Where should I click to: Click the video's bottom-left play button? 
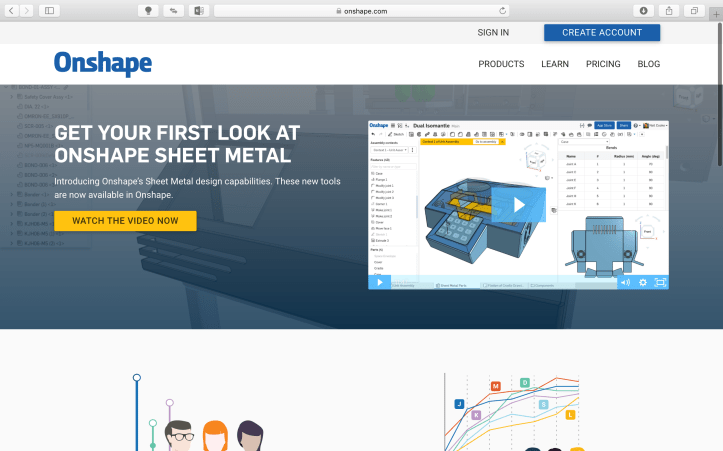380,282
